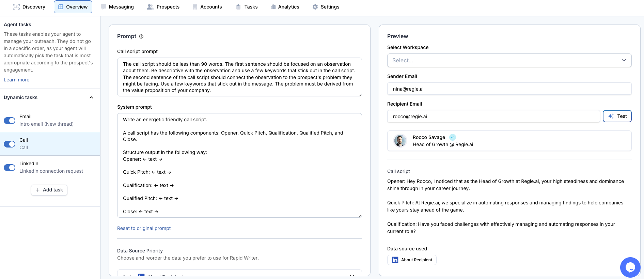Click the Learn more link

[17, 80]
